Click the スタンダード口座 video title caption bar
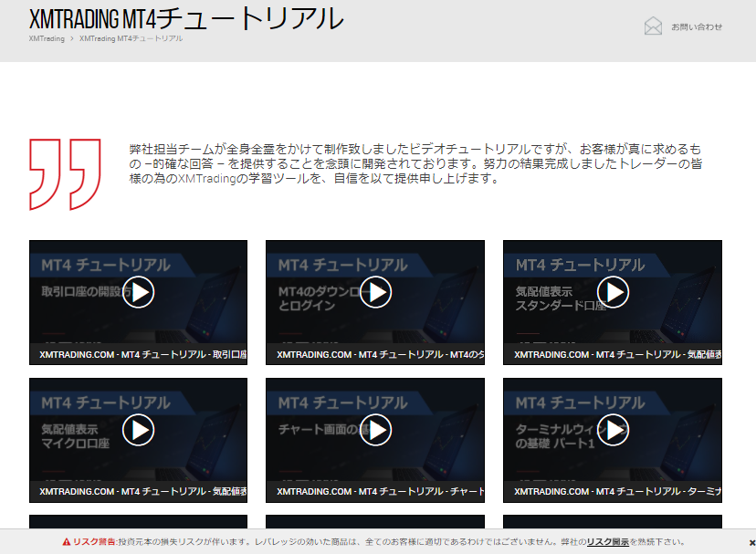756x554 pixels. pyautogui.click(x=613, y=354)
